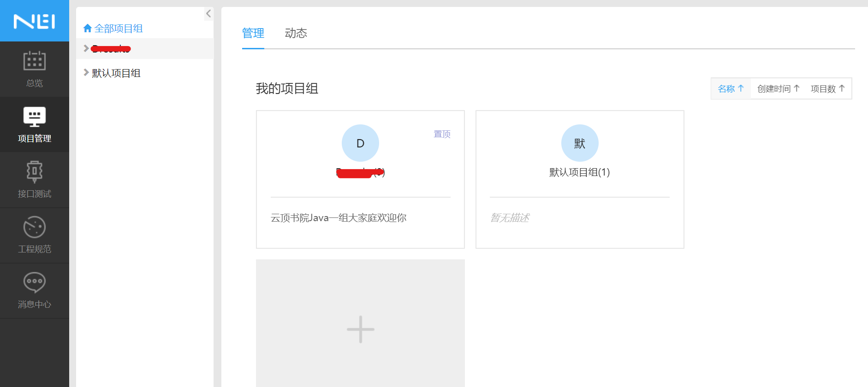Sort project groups by 项目数
This screenshot has height=387, width=868.
828,88
